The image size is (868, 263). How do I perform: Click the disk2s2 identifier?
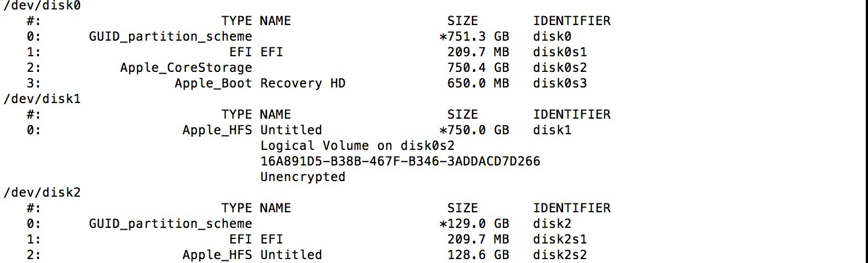(x=560, y=255)
